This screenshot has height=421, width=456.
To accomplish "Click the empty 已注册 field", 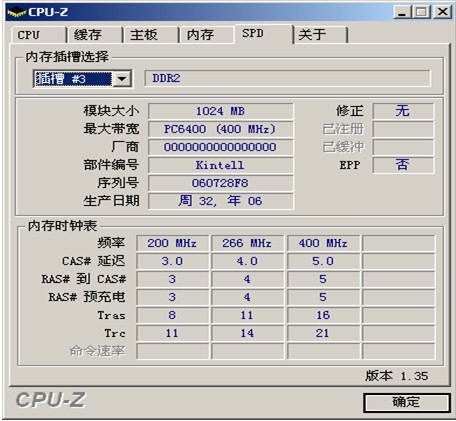I will click(x=403, y=129).
